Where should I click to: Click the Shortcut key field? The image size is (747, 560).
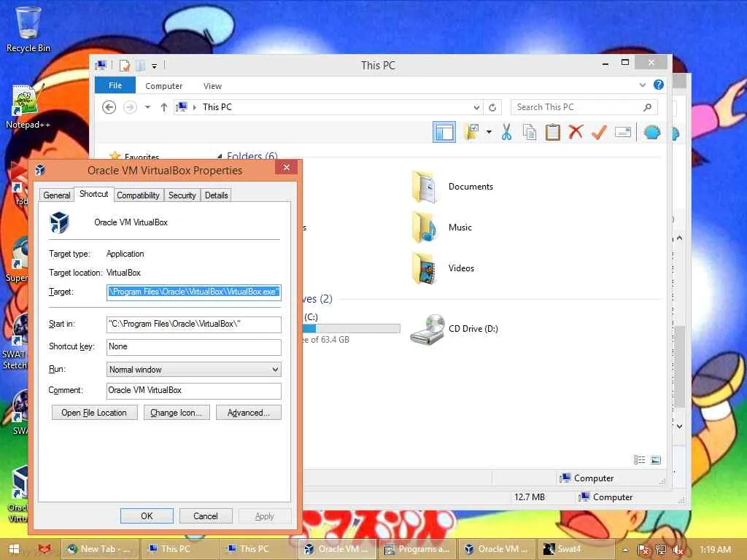point(194,346)
